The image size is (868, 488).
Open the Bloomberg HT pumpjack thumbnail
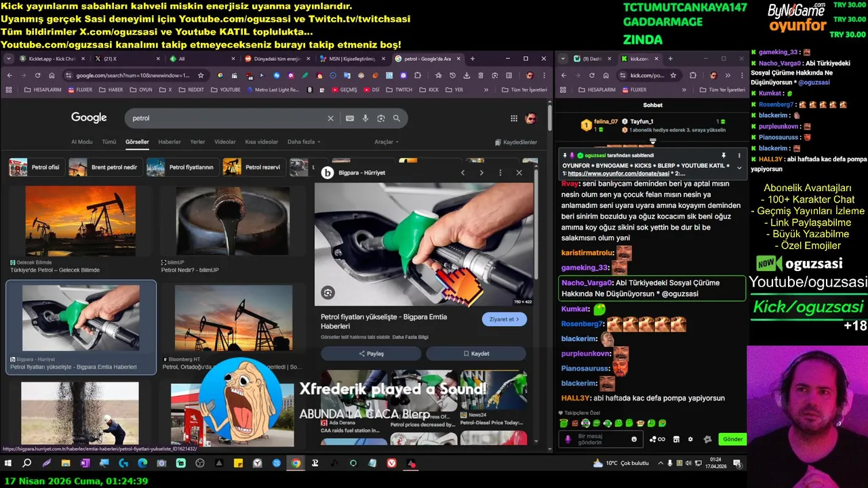[x=233, y=318]
